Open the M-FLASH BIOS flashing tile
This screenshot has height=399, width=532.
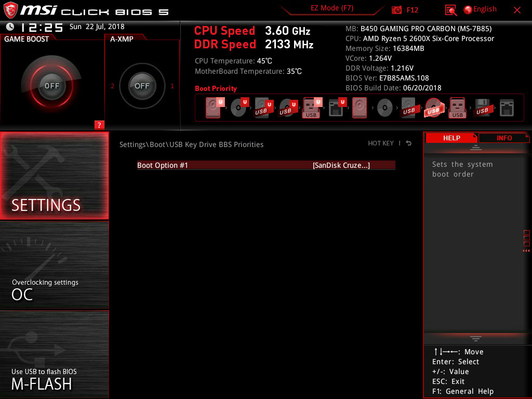[x=54, y=354]
